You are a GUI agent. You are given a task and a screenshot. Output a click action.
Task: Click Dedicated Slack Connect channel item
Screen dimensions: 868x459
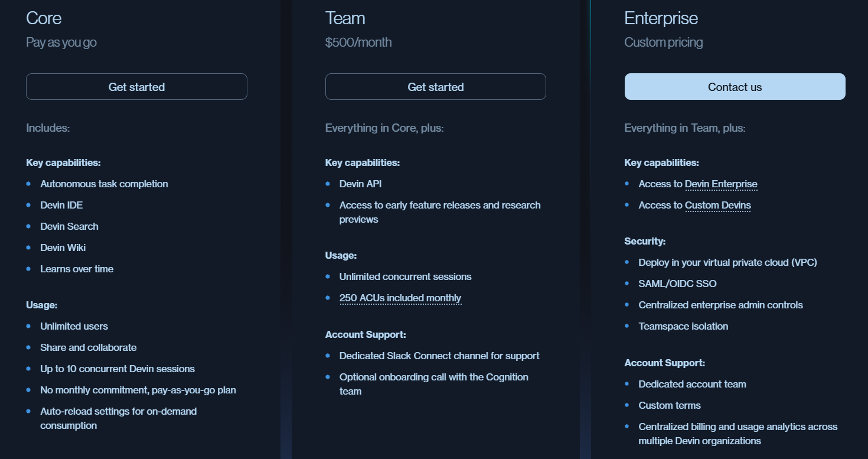pos(439,356)
